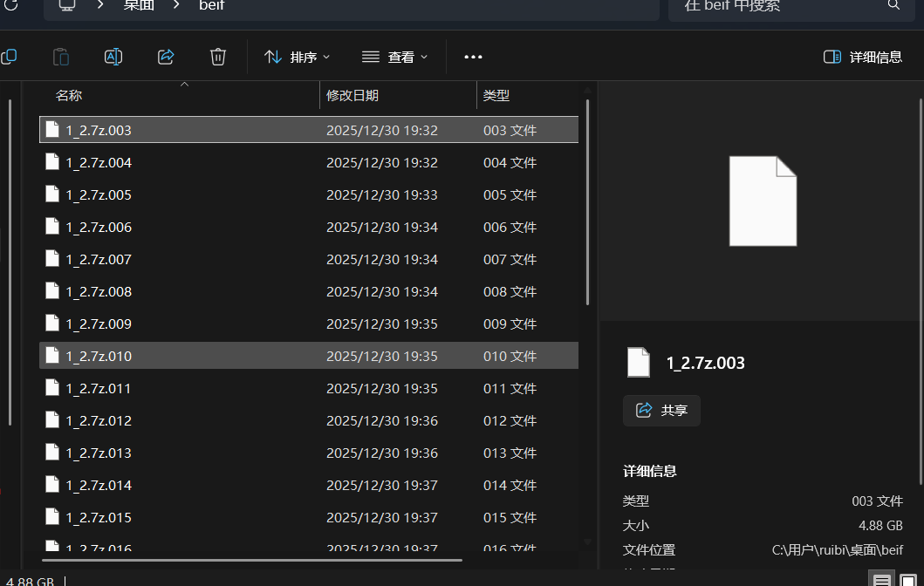This screenshot has width=924, height=586.
Task: Switch to large thumbnails view in status bar
Action: click(x=908, y=580)
